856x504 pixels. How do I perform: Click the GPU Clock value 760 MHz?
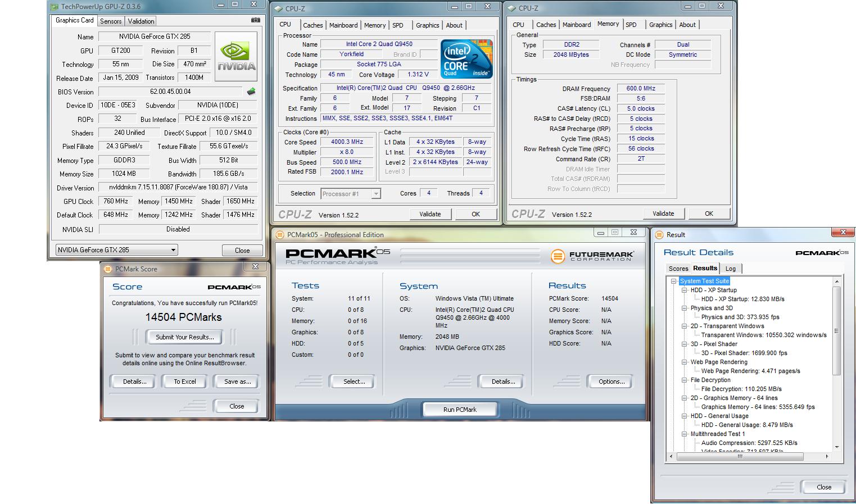tap(116, 201)
